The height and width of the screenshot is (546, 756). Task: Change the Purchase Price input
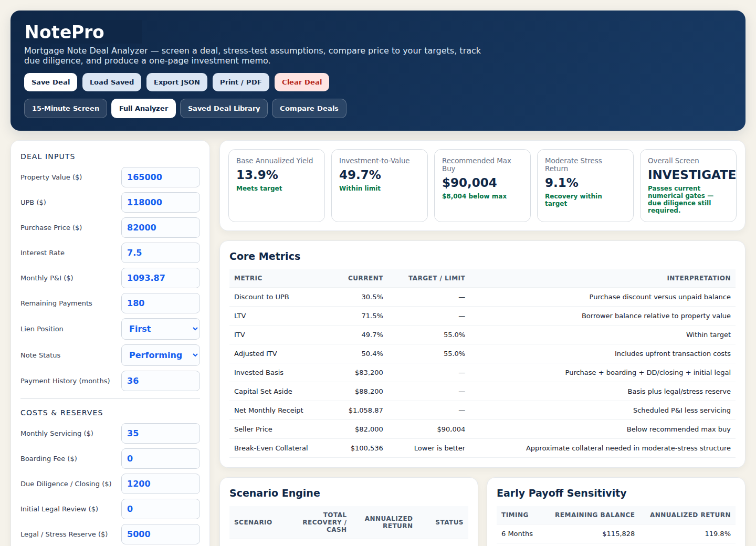[x=161, y=228]
